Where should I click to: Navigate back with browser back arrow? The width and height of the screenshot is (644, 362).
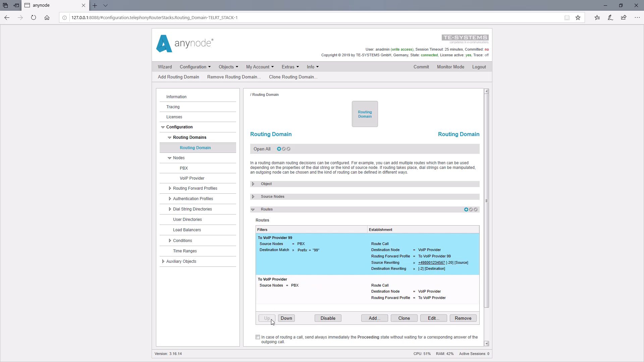coord(7,17)
